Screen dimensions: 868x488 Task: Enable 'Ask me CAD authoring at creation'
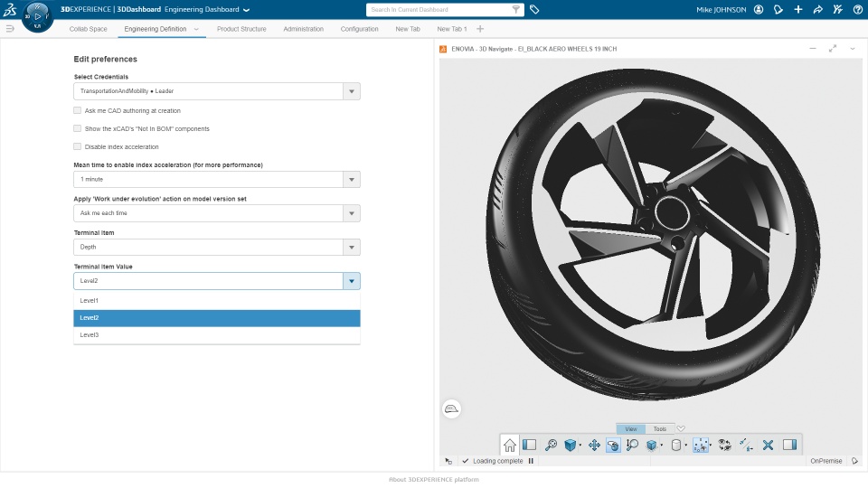(x=78, y=110)
